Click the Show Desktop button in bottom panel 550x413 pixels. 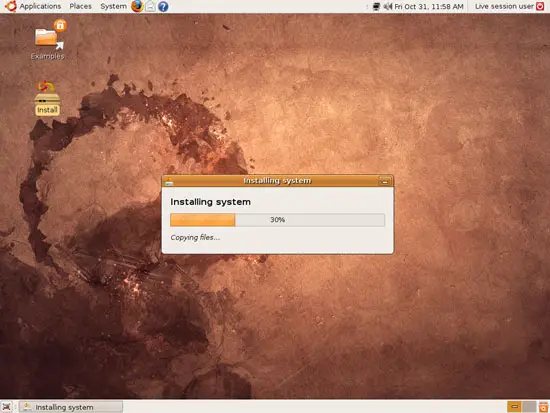coord(7,407)
